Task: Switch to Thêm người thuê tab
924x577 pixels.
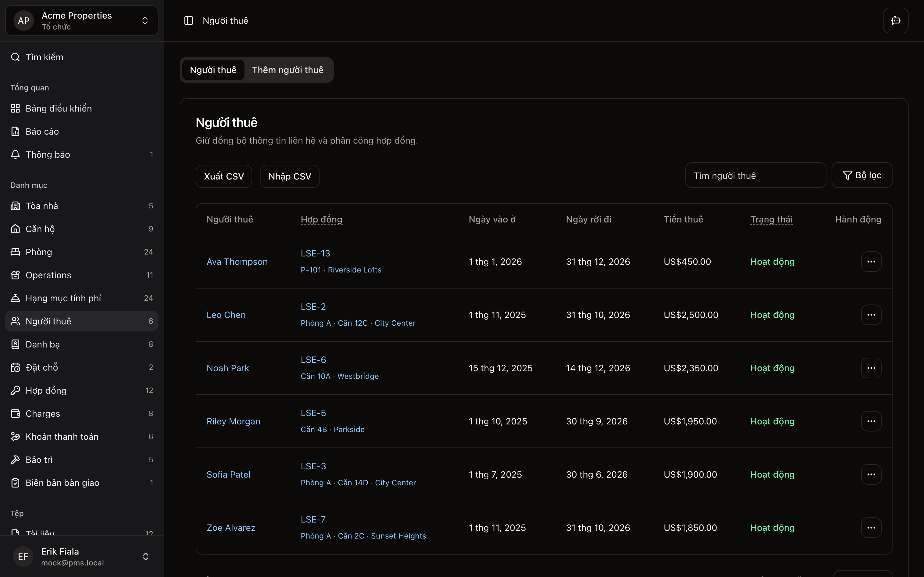Action: point(287,70)
